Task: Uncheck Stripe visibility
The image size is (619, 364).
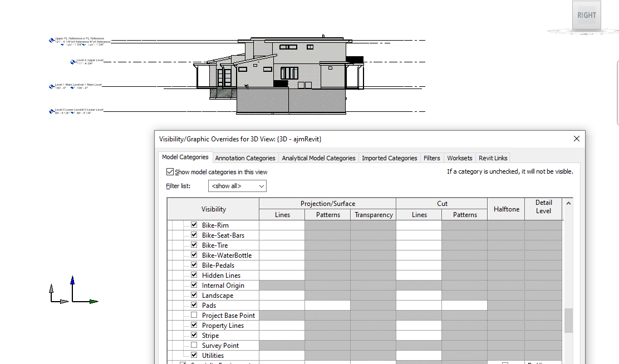Action: tap(194, 335)
